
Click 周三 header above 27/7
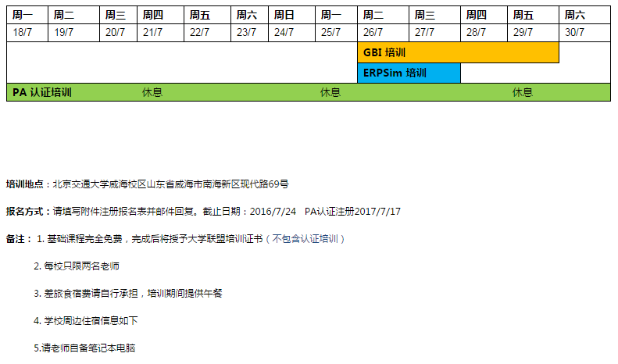point(434,15)
